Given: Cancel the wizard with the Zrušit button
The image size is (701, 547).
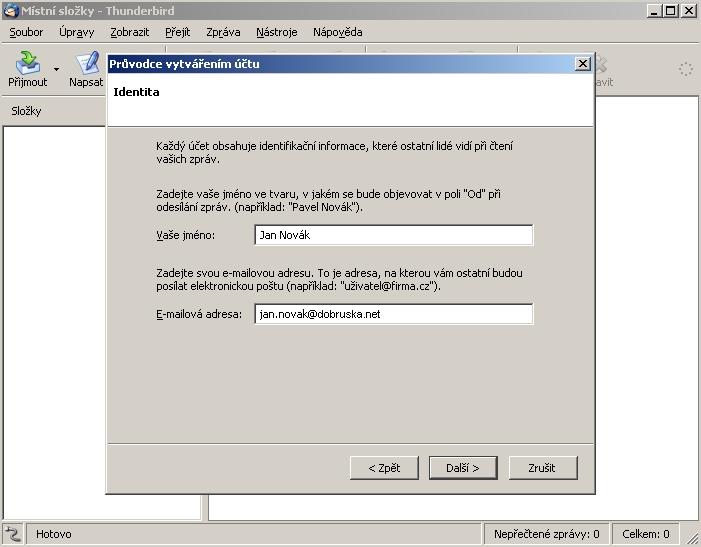Looking at the screenshot, I should click(x=544, y=467).
